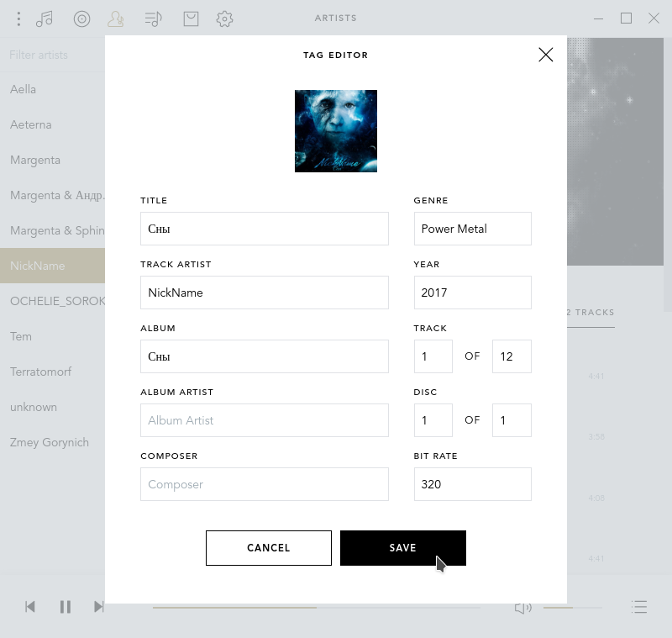The height and width of the screenshot is (638, 672).
Task: Select artist Terratomorf in the list
Action: (x=52, y=372)
